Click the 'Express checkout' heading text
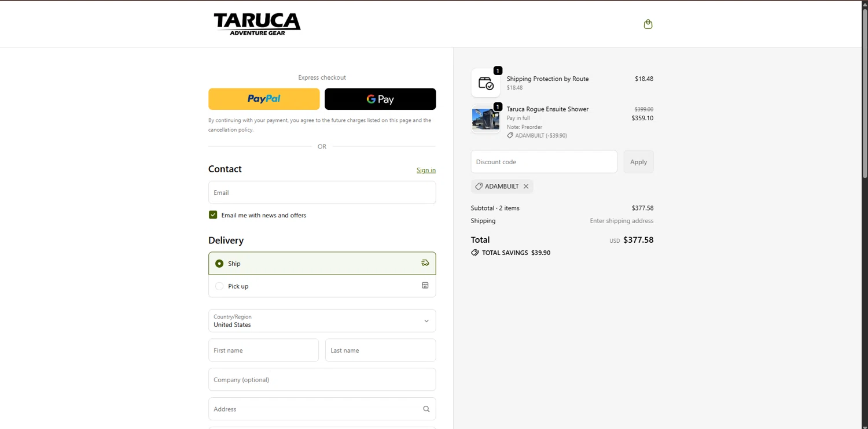This screenshot has height=429, width=868. (x=322, y=77)
